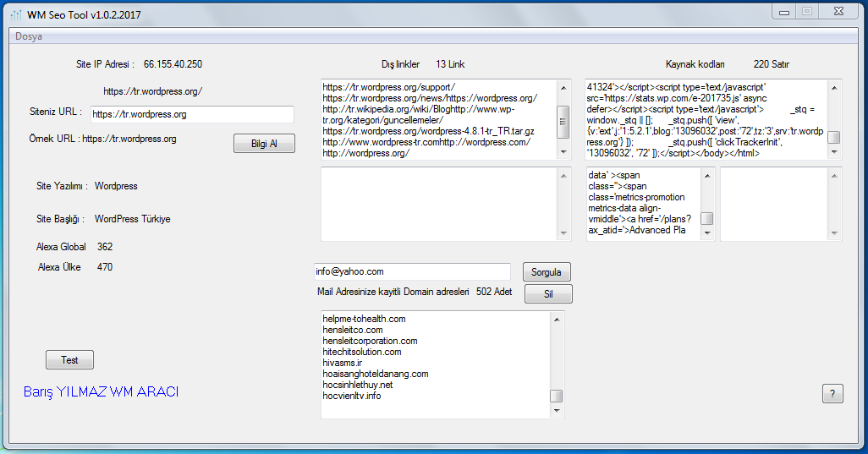Select helpme-tohealth.com in domain list
This screenshot has width=868, height=454.
tap(365, 319)
